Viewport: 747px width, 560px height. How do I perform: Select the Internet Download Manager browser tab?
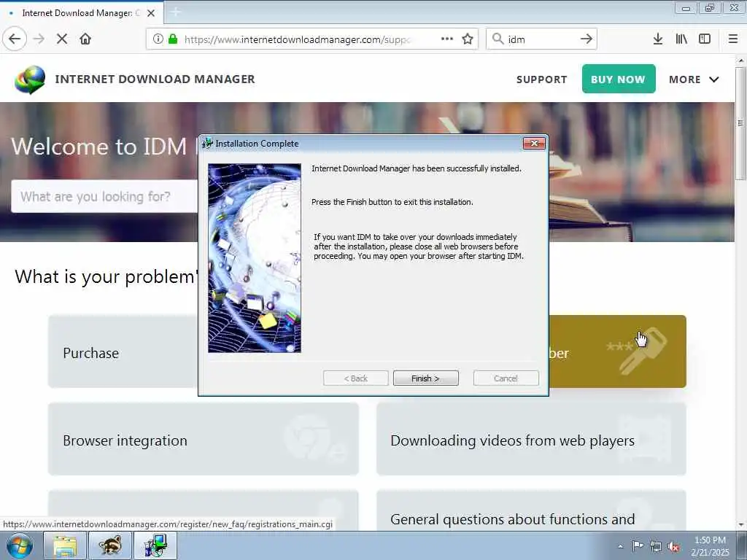point(81,13)
